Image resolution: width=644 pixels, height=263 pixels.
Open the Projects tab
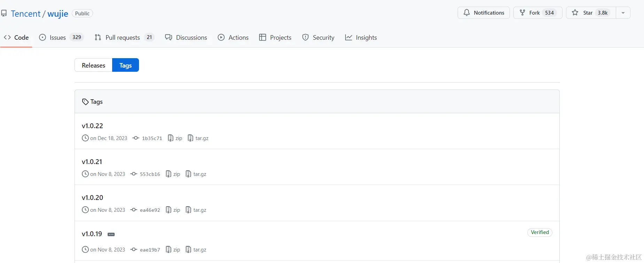coord(275,37)
